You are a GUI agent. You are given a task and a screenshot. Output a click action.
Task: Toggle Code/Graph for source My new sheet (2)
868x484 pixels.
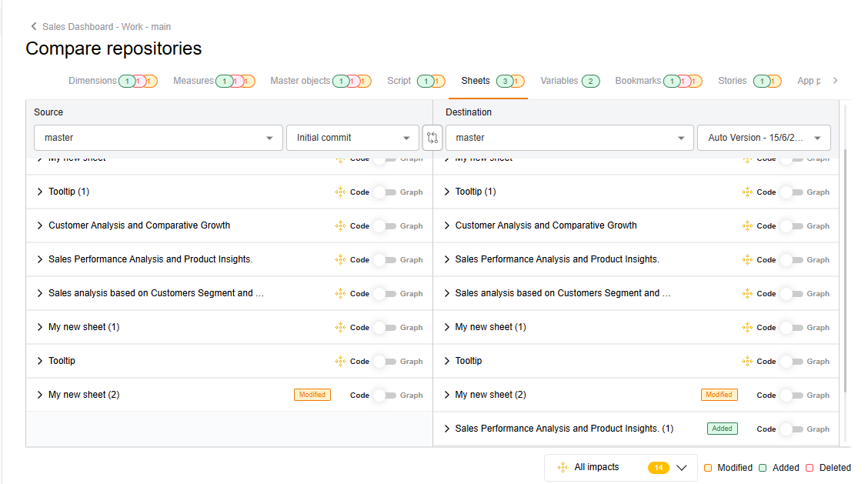tap(385, 395)
